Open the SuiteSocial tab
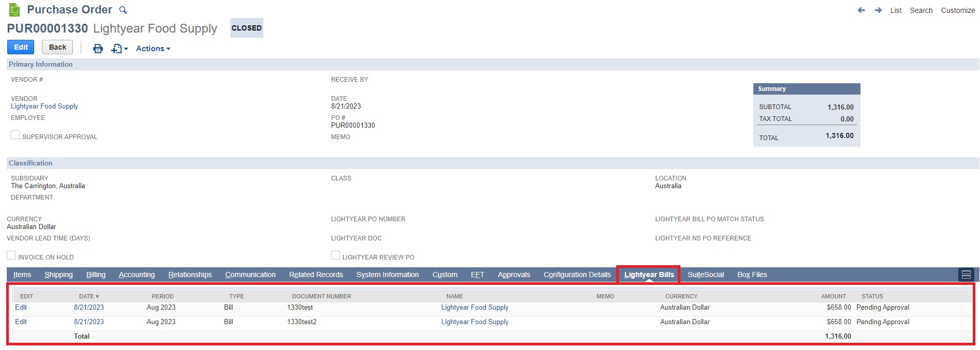 [x=706, y=275]
